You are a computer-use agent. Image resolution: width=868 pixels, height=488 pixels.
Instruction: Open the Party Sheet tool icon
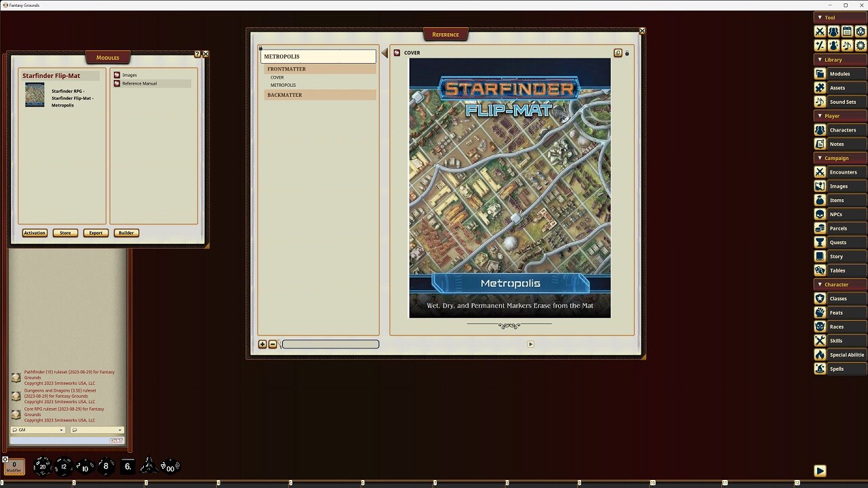coord(833,31)
